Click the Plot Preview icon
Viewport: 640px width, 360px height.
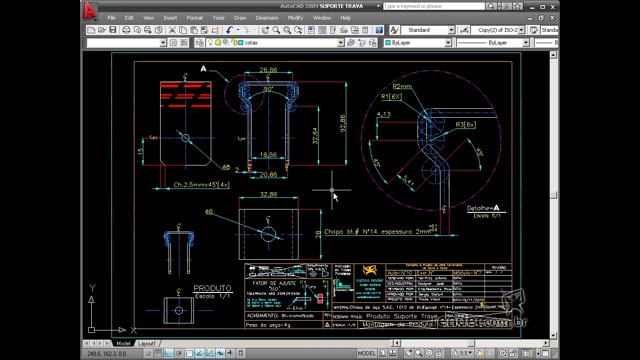click(137, 30)
